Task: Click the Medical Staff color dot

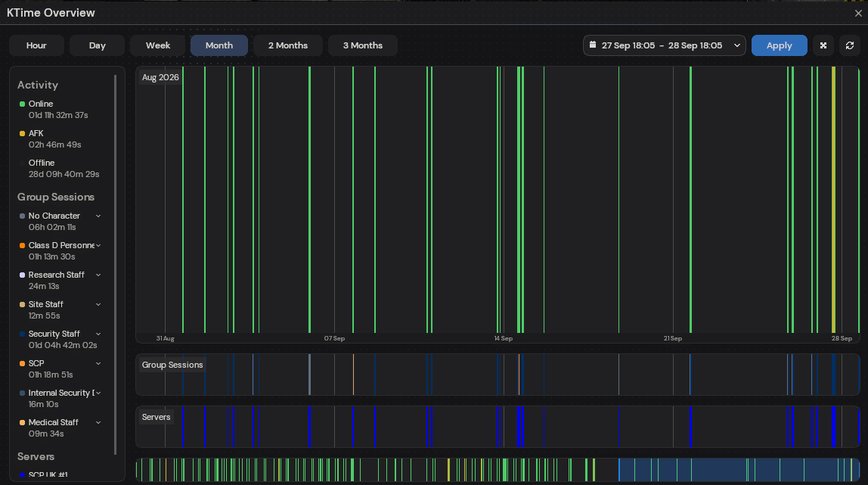Action: (x=22, y=422)
